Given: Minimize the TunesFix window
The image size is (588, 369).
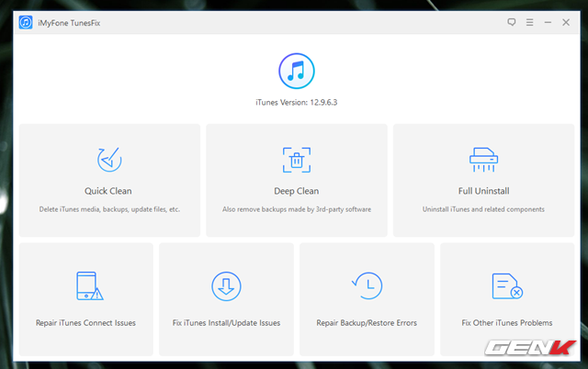Looking at the screenshot, I should point(548,22).
